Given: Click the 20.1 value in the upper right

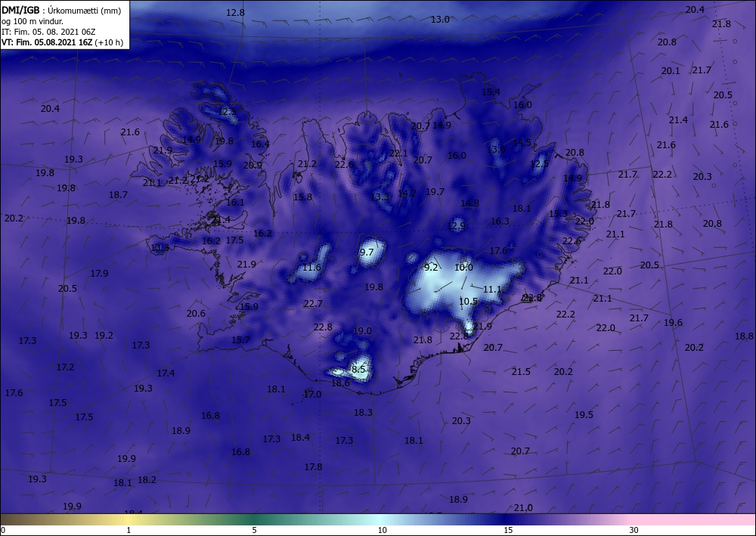Looking at the screenshot, I should 670,71.
